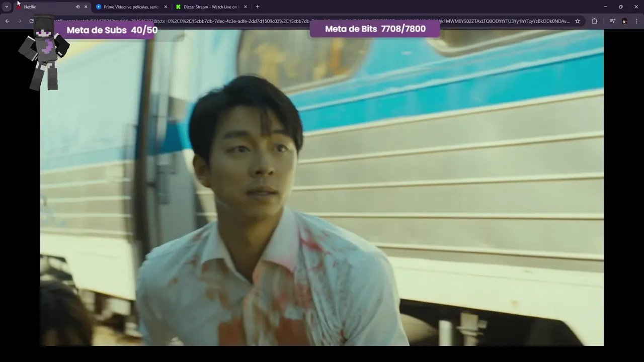
Task: Open the browser profile avatar
Action: 624,21
